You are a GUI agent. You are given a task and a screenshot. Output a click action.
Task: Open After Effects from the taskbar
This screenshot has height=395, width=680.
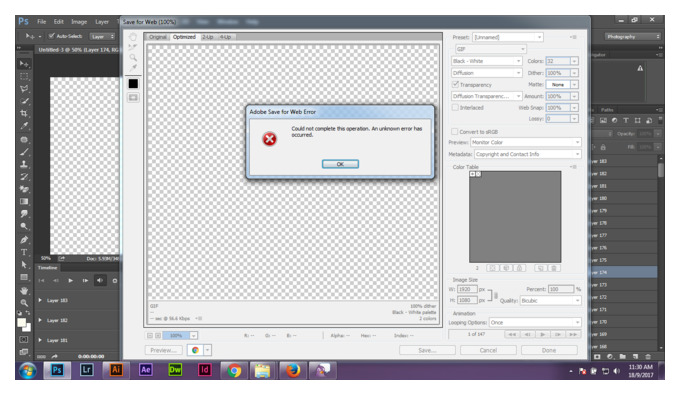145,370
